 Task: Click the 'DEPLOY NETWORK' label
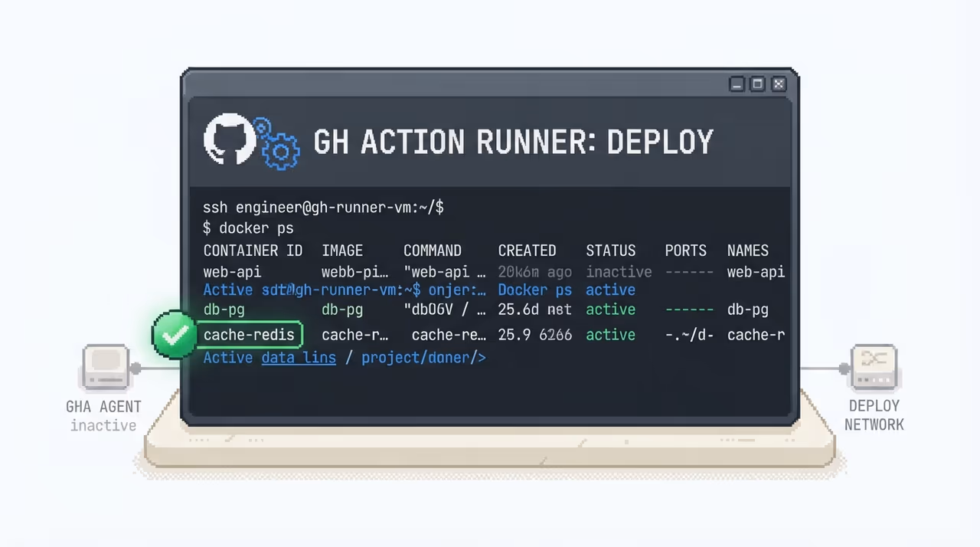874,414
